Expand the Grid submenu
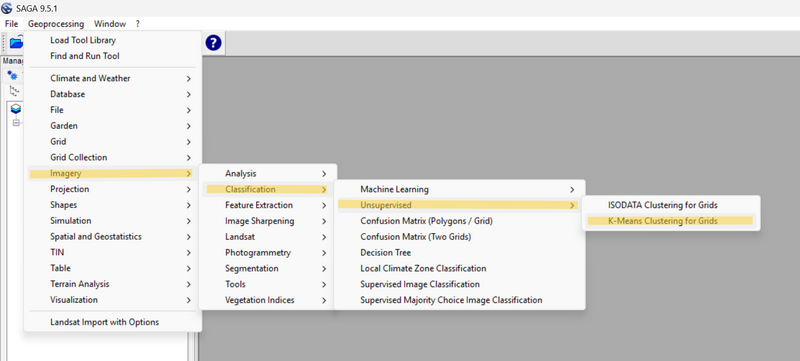Screen dimensions: 800x361 [x=112, y=142]
